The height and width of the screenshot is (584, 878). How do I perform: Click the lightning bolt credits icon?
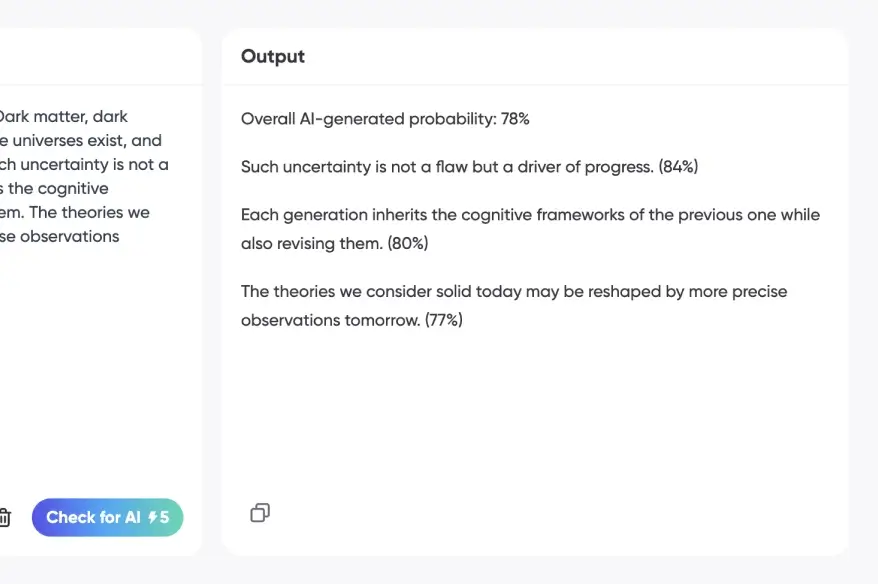pos(153,517)
